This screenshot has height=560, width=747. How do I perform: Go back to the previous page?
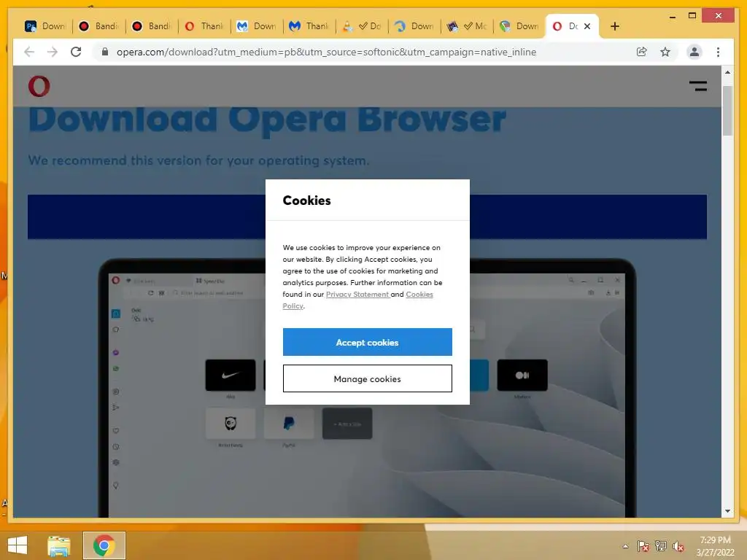click(x=29, y=52)
